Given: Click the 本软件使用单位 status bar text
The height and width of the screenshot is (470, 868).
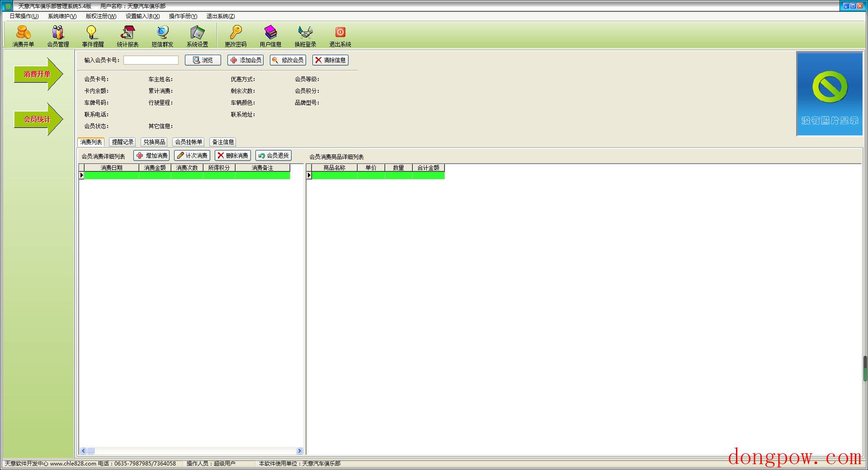Looking at the screenshot, I should 300,464.
